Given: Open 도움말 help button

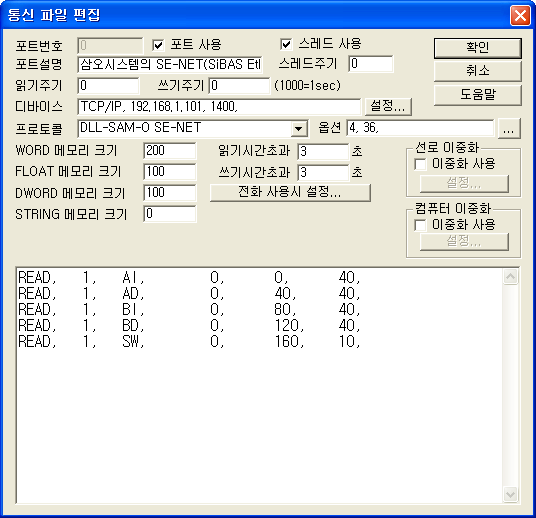Looking at the screenshot, I should pyautogui.click(x=478, y=95).
